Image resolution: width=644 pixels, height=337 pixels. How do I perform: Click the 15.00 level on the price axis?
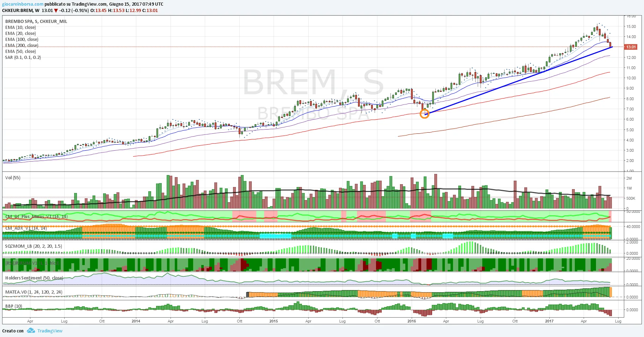pos(631,26)
